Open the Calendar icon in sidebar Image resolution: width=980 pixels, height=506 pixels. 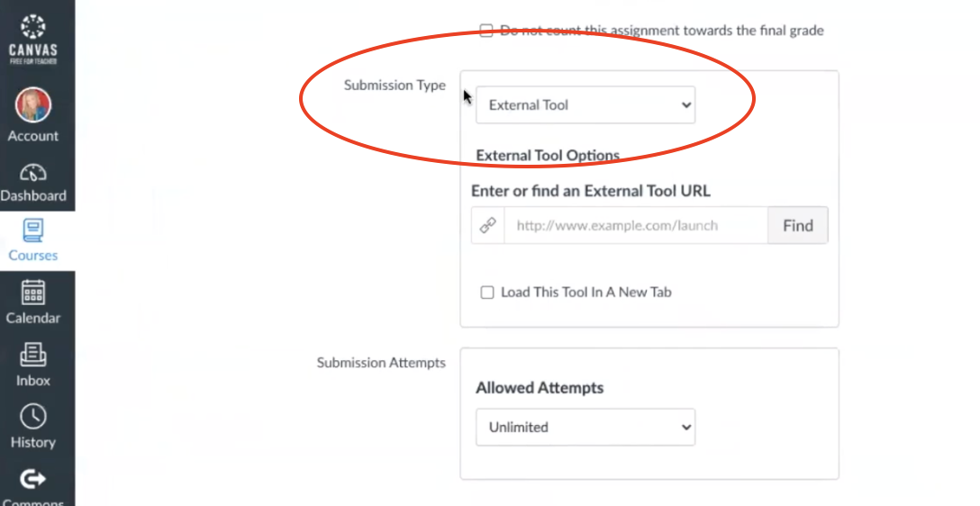33,293
